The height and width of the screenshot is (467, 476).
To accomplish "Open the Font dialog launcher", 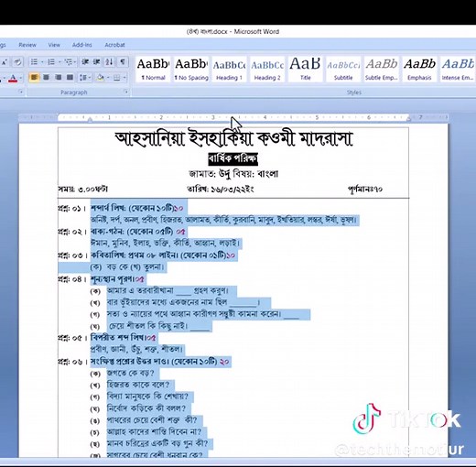I will (21, 92).
